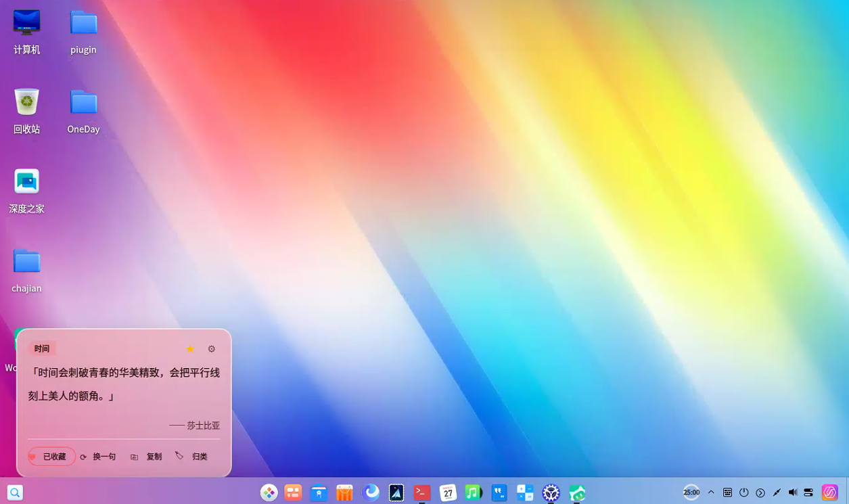
Task: Click the 时间 category tag
Action: point(42,349)
